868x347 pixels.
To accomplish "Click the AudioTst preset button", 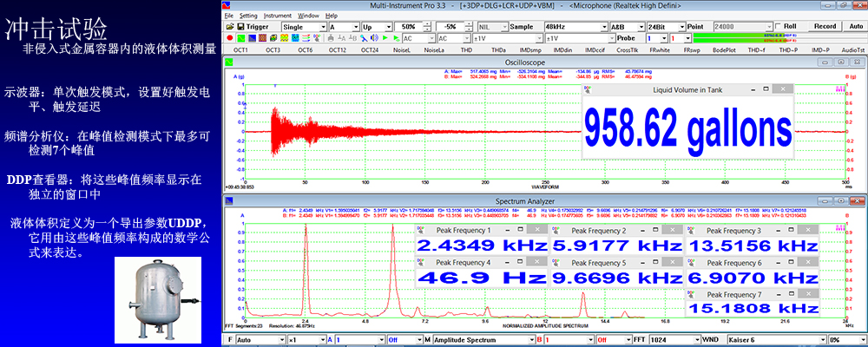I will coord(852,49).
